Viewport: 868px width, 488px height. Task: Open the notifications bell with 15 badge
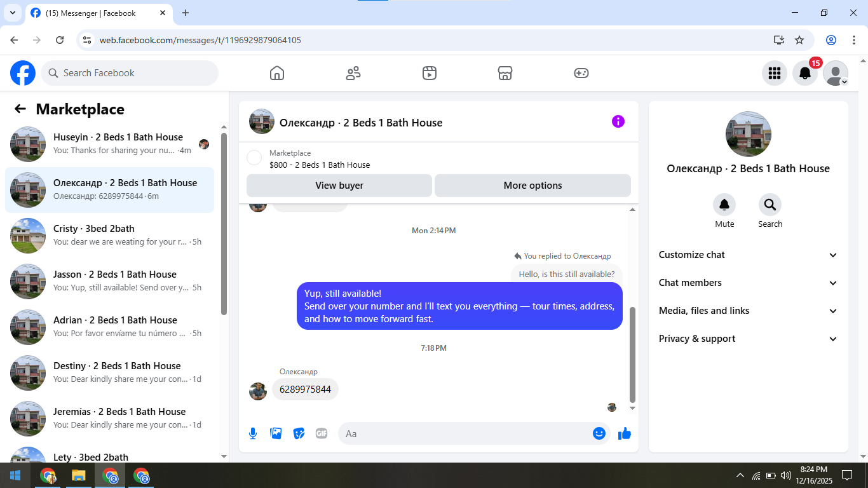pos(805,73)
